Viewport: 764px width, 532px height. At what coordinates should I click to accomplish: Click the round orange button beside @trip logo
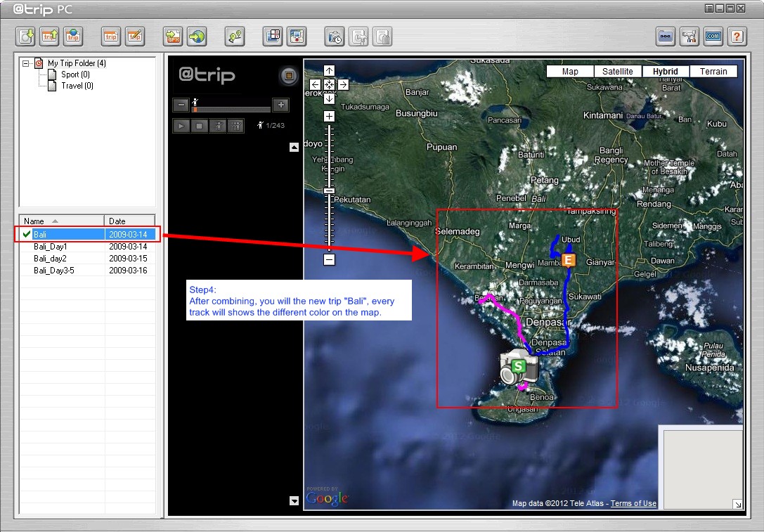[289, 75]
